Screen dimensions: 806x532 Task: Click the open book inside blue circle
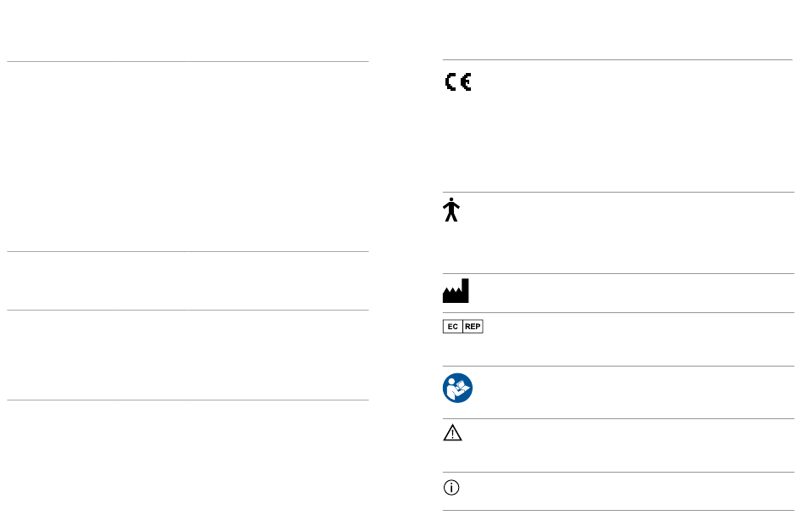click(x=462, y=385)
